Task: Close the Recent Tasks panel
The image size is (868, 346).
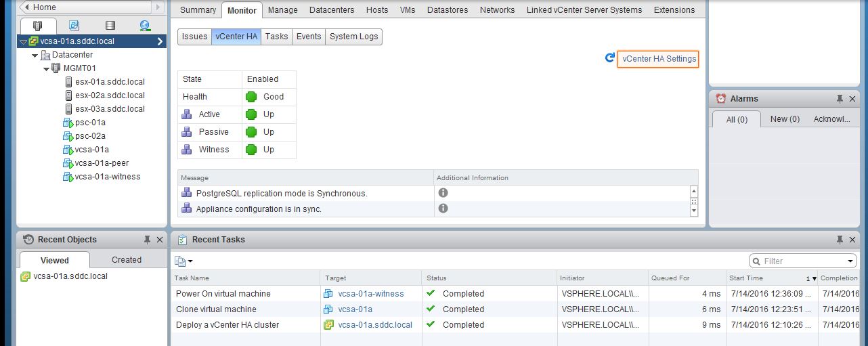Action: click(852, 240)
